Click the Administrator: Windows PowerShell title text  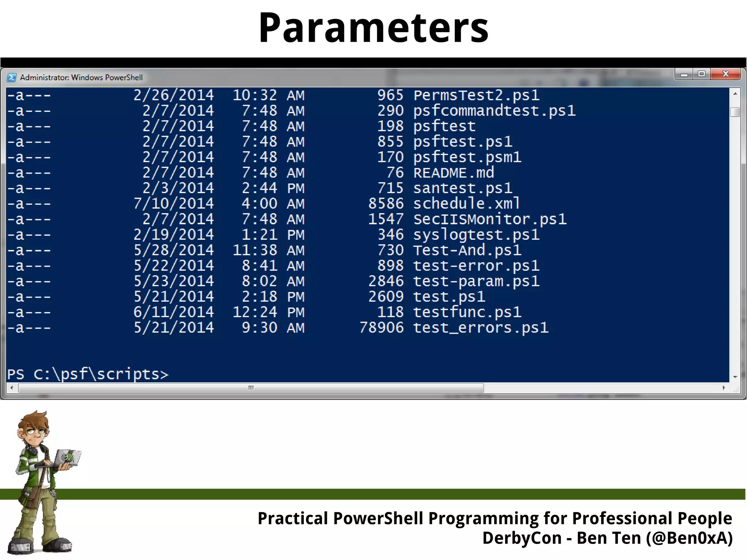81,77
